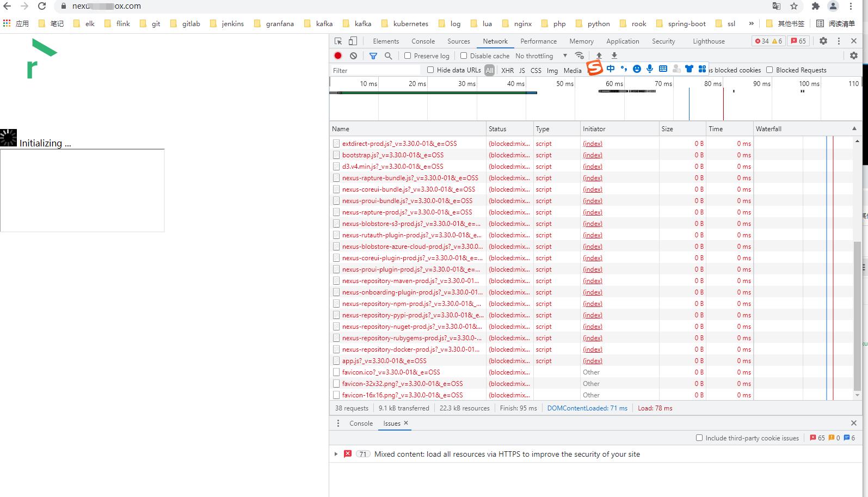Toggle Sogou Chinese/English mode
The width and height of the screenshot is (868, 497).
pyautogui.click(x=611, y=69)
